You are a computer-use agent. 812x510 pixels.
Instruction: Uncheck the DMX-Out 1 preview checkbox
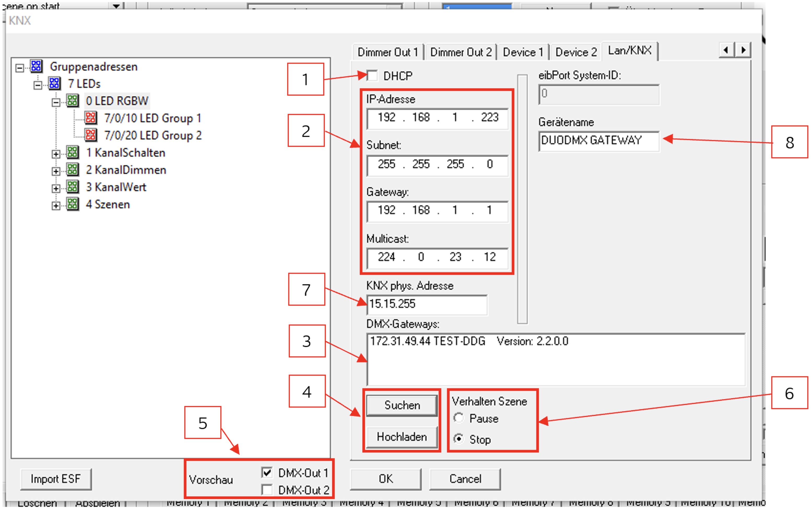(267, 473)
